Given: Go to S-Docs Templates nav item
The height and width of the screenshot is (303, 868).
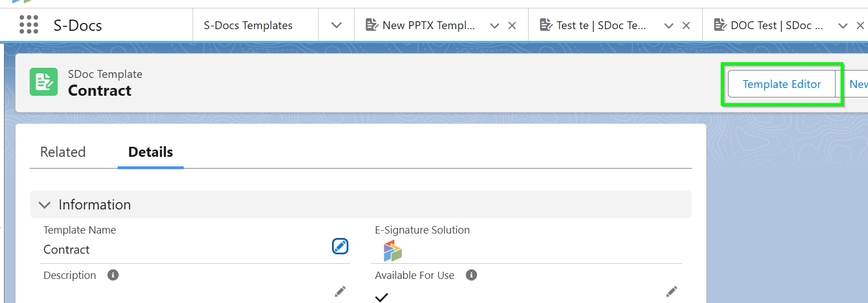Looking at the screenshot, I should tap(248, 25).
